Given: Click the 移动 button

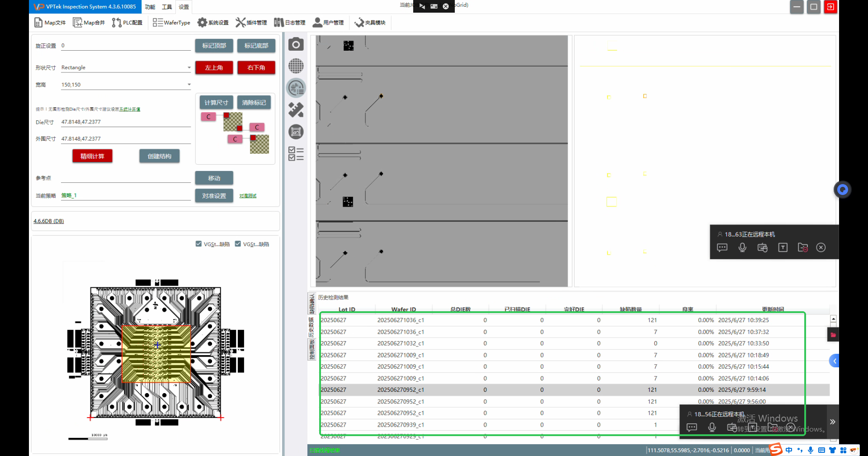Looking at the screenshot, I should click(214, 178).
